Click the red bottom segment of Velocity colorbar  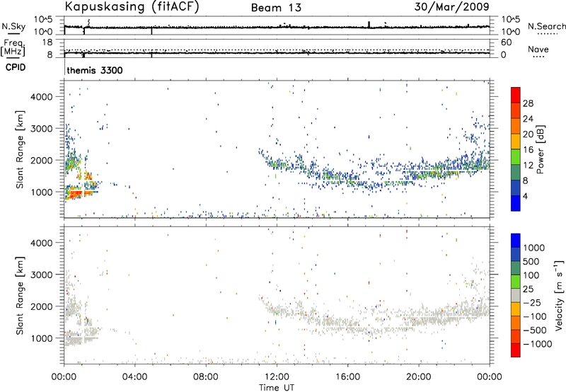click(516, 350)
